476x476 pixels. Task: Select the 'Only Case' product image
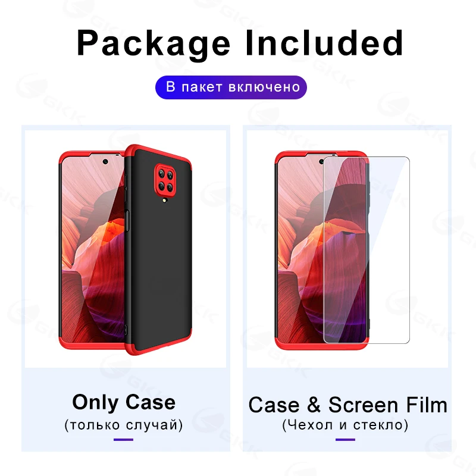click(x=126, y=249)
